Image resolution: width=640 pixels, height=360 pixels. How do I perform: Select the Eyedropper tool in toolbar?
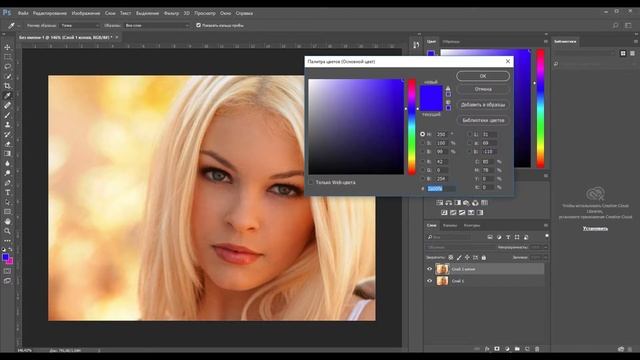point(7,96)
